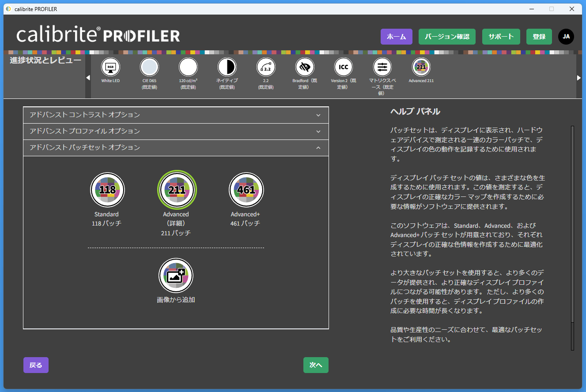Select the Standard 118 patch set
This screenshot has height=392, width=586.
[107, 190]
